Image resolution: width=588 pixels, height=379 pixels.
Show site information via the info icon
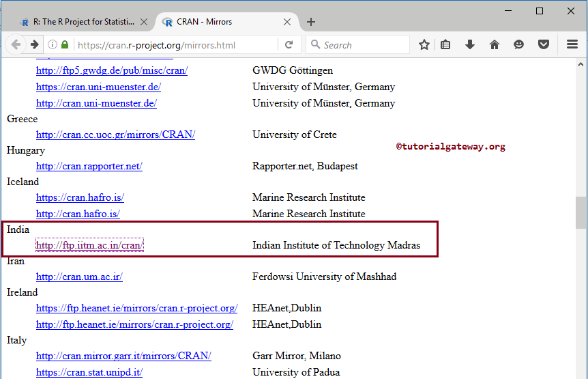point(53,44)
